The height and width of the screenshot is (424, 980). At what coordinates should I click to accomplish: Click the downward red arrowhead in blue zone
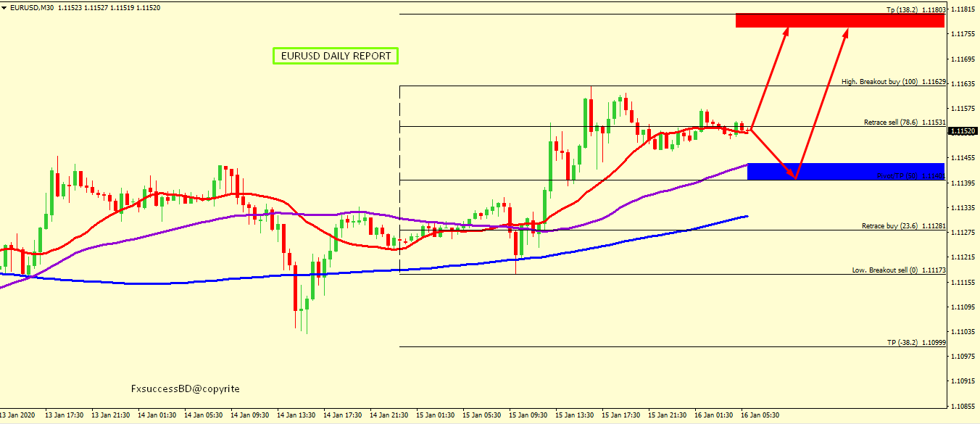794,175
